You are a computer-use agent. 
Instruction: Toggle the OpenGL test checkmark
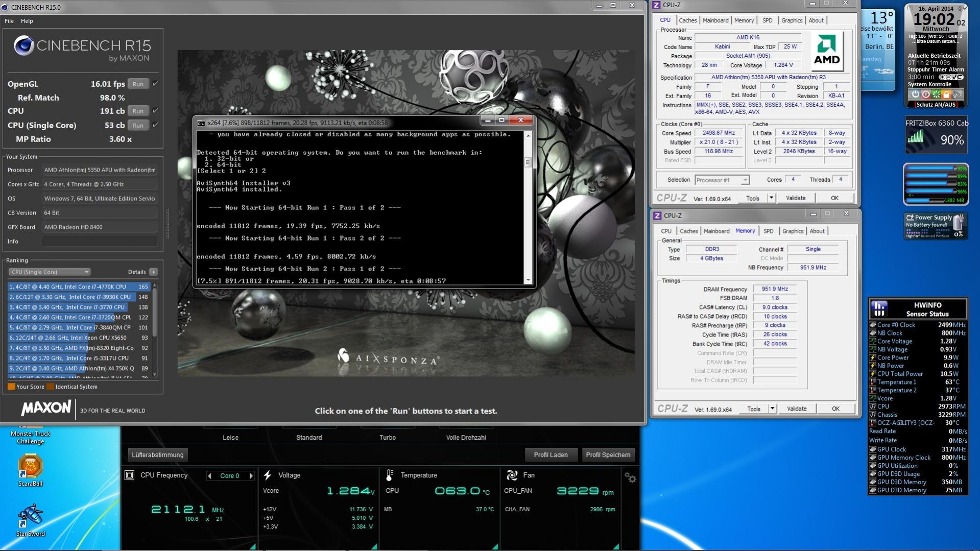coord(155,84)
